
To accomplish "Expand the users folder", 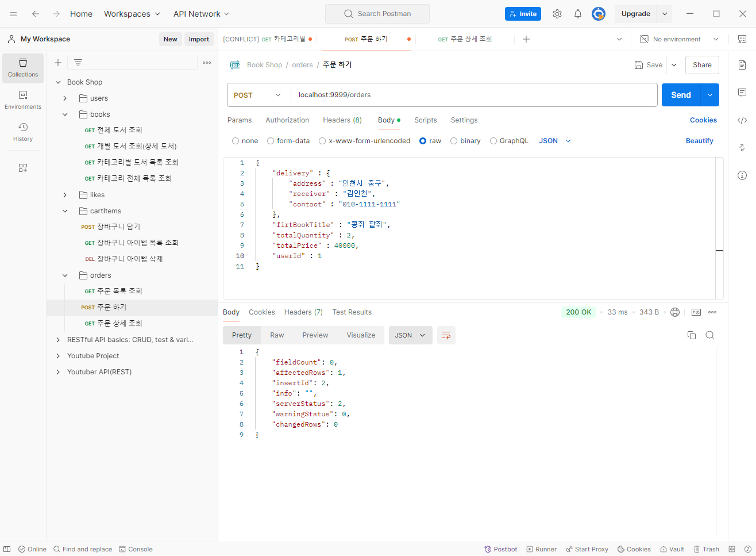I will (x=65, y=98).
